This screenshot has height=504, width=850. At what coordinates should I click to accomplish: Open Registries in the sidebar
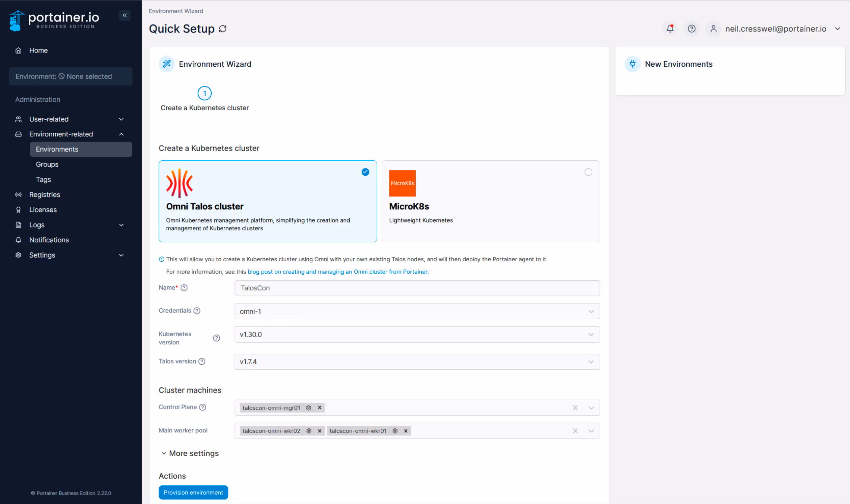click(x=45, y=195)
